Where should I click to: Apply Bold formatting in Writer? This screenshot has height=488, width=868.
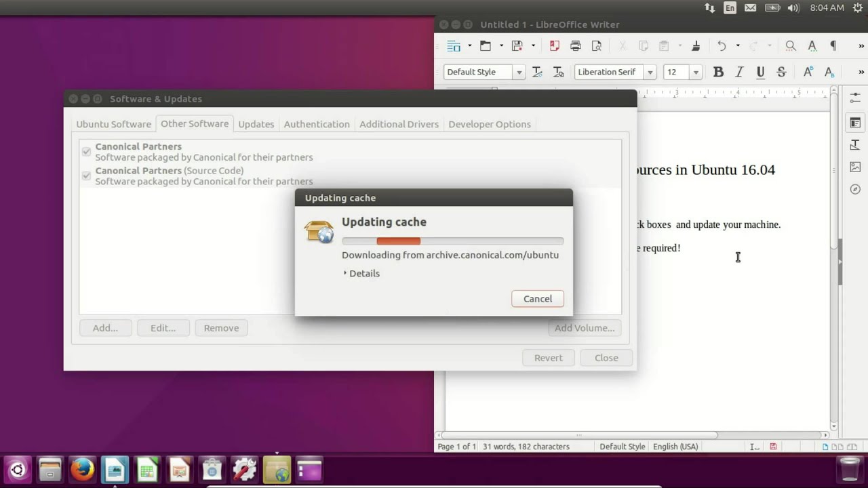[718, 72]
